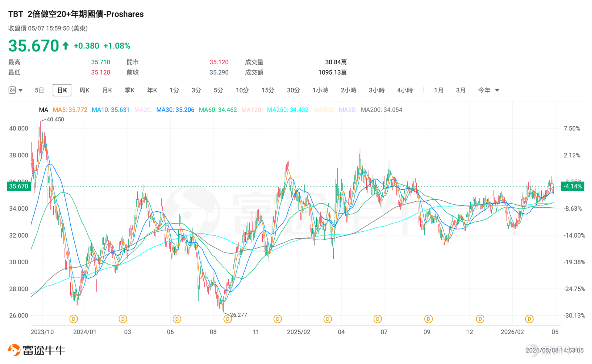This screenshot has height=364, width=592.
Task: Click the dividend D marker near 06
Action: (177, 319)
